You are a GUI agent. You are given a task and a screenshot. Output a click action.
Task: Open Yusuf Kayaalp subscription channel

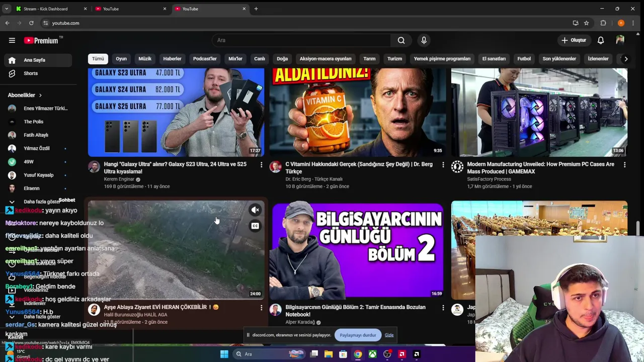tap(38, 175)
